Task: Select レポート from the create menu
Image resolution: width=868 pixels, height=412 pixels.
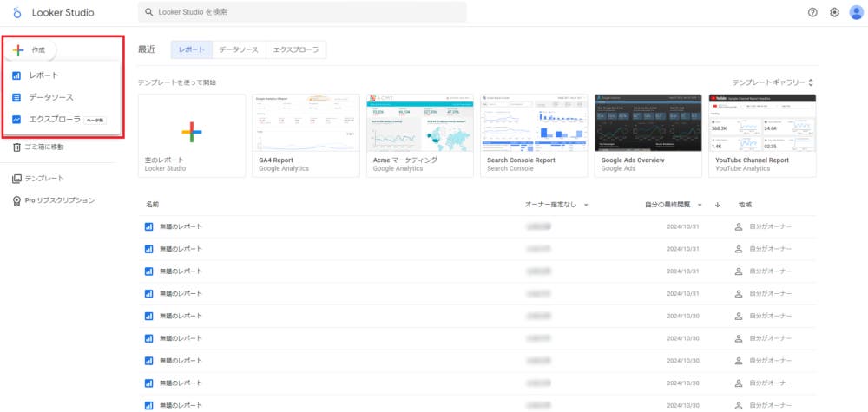Action: 43,75
